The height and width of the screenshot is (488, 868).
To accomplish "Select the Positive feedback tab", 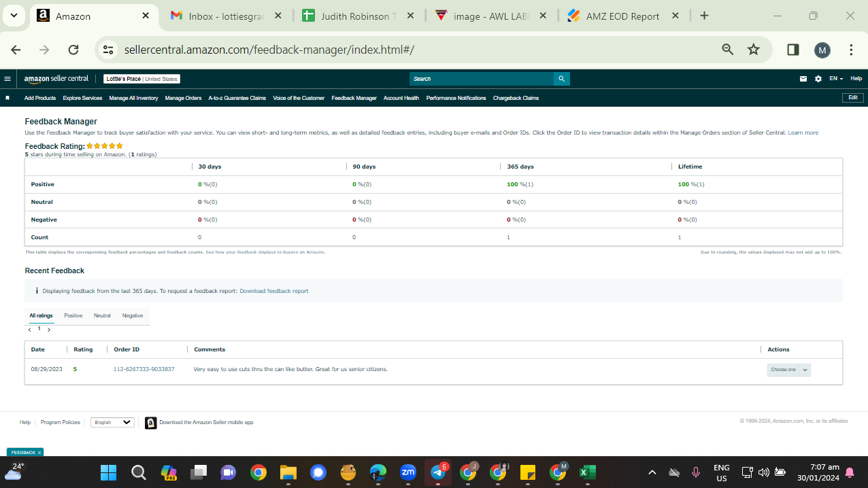I will tap(73, 316).
